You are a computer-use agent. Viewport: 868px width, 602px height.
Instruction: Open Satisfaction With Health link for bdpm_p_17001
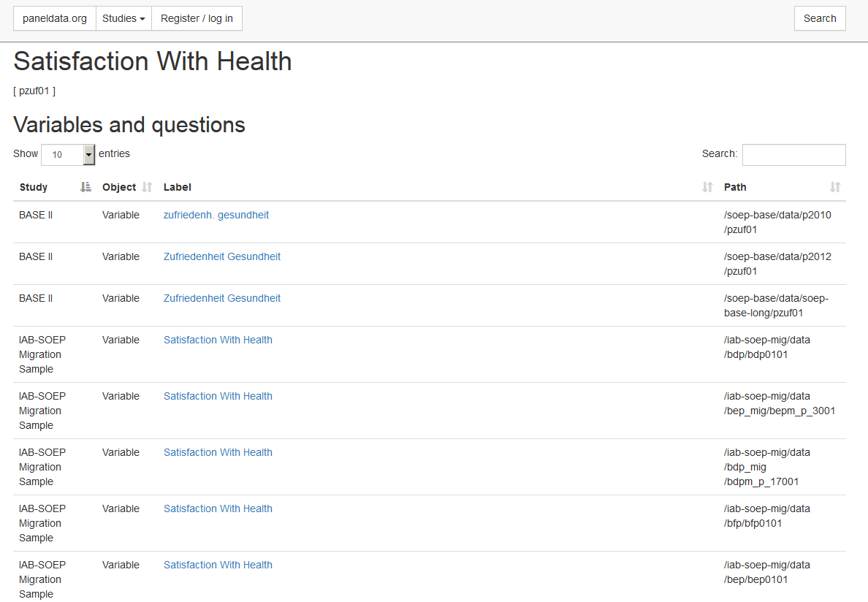click(x=218, y=452)
